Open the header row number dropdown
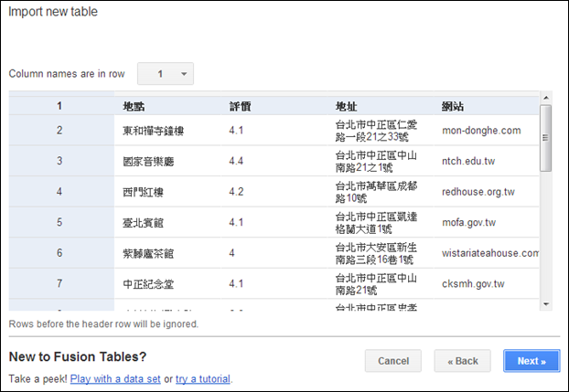569x392 pixels. tap(166, 74)
